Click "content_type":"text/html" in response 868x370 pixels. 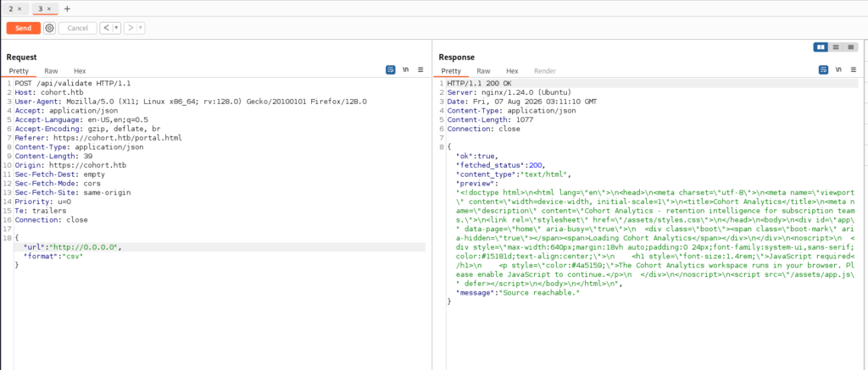point(513,174)
